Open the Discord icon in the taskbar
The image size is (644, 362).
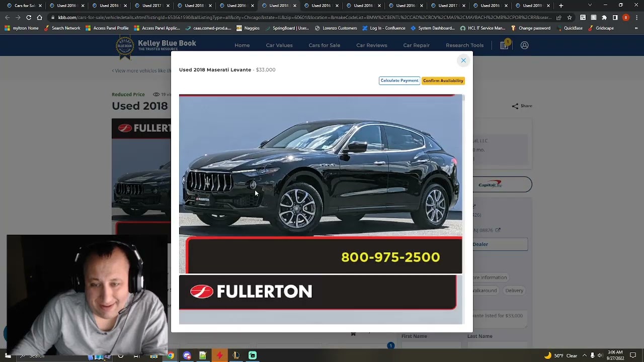[187, 356]
